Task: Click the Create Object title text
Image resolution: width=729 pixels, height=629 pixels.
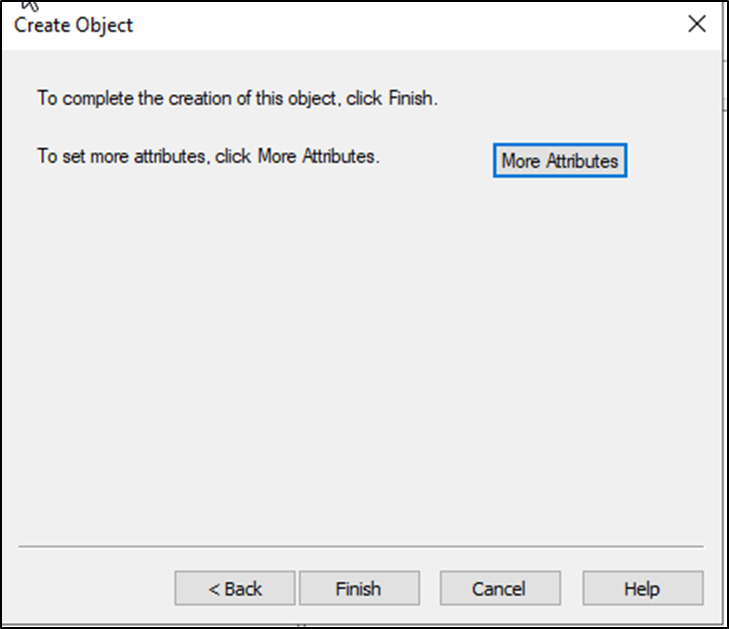Action: (x=74, y=25)
